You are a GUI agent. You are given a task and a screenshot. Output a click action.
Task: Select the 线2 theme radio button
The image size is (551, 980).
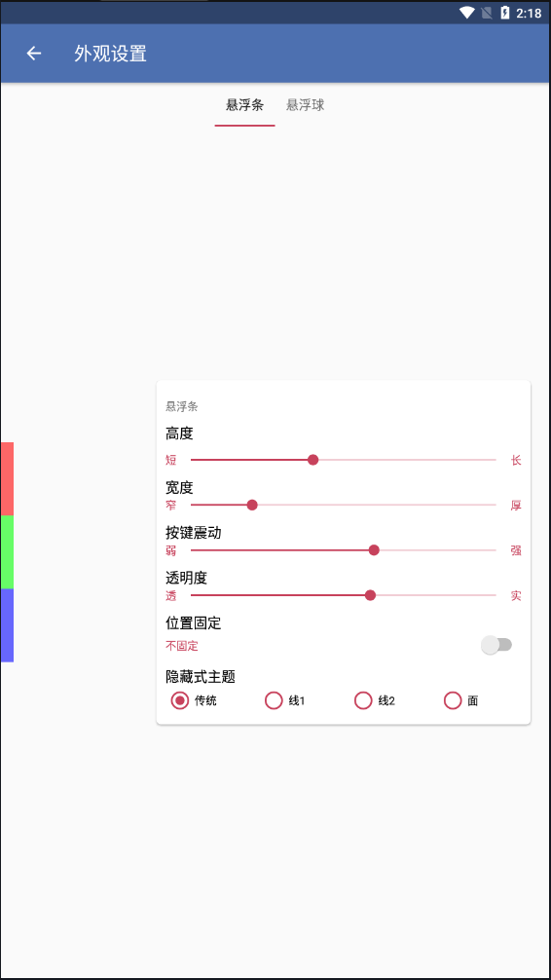click(x=363, y=700)
